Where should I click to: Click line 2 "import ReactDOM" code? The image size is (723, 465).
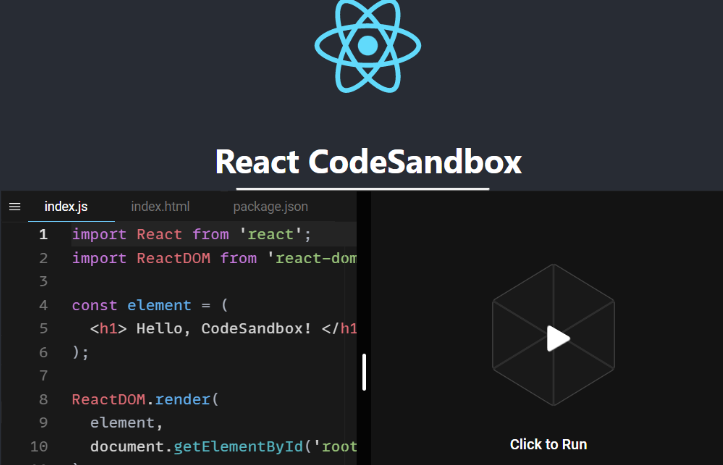pos(214,258)
